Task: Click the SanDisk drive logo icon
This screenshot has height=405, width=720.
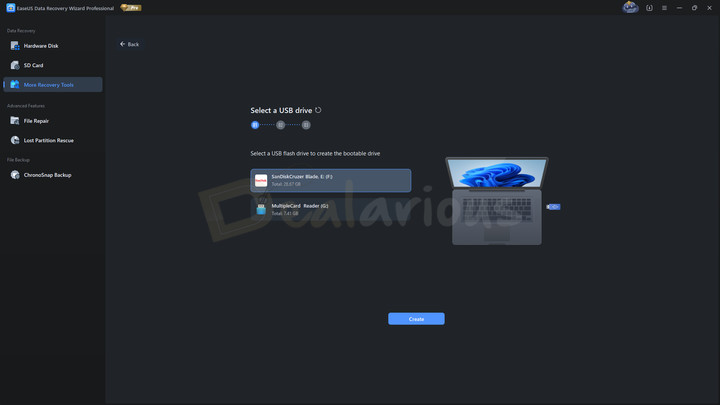Action: coord(261,180)
